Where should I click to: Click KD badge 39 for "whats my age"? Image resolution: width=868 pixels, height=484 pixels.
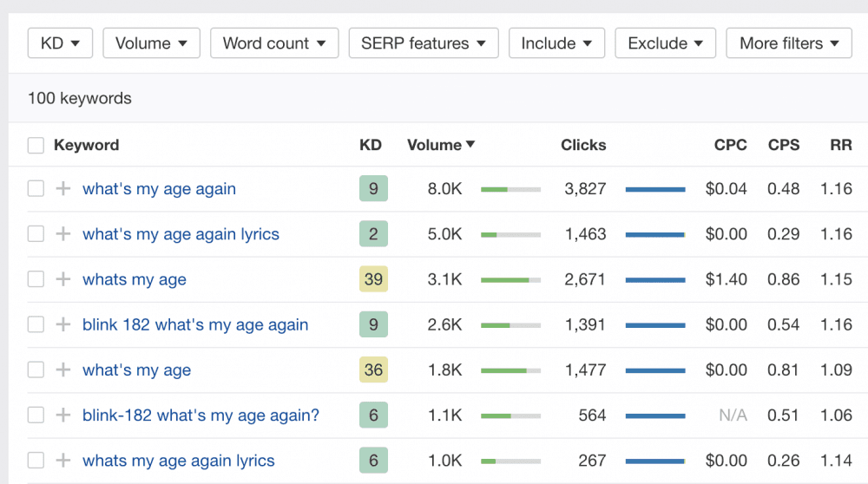373,279
